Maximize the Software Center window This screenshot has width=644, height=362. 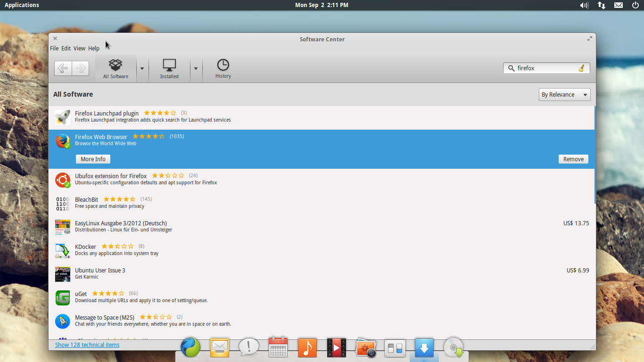589,39
